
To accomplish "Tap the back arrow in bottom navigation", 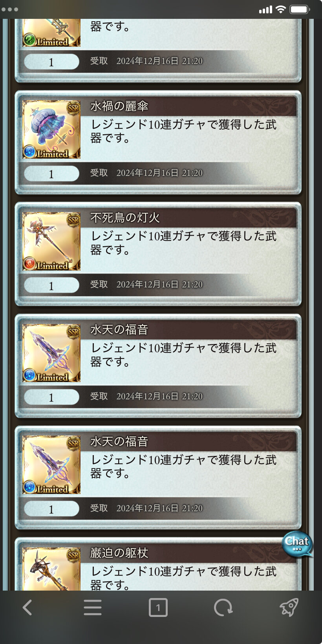I will [x=27, y=607].
